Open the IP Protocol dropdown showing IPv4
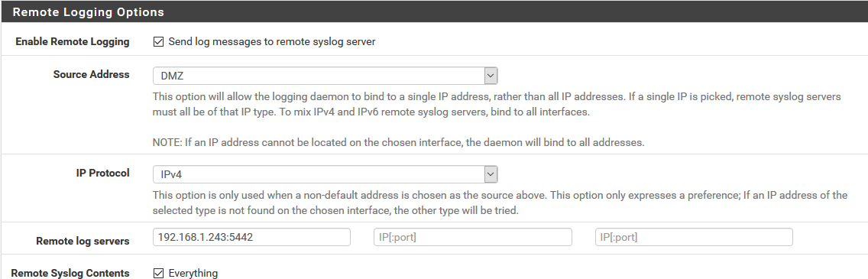868x279 pixels. pyautogui.click(x=325, y=174)
